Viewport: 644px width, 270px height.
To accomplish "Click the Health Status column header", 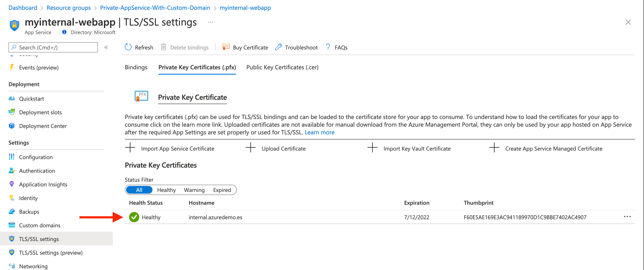I will 146,203.
